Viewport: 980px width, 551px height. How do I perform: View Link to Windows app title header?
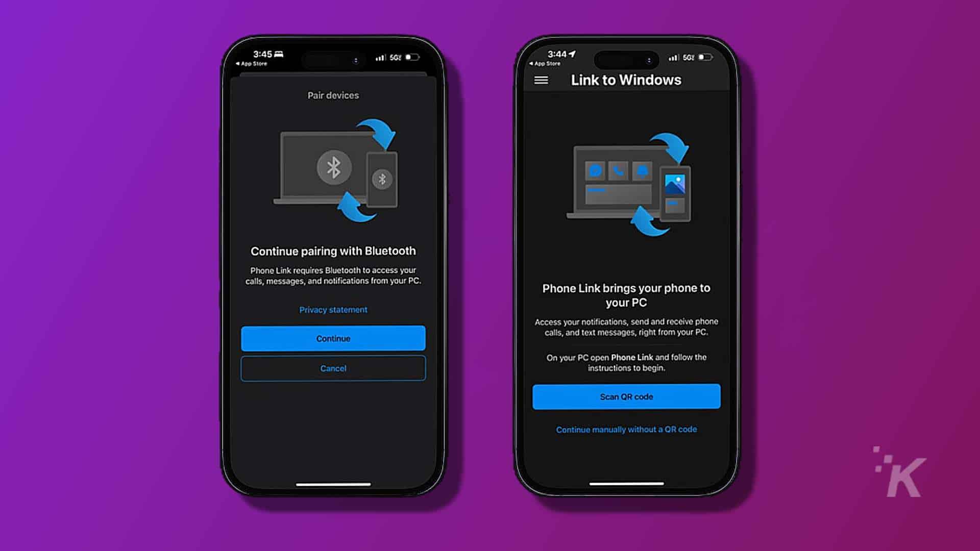pos(625,80)
